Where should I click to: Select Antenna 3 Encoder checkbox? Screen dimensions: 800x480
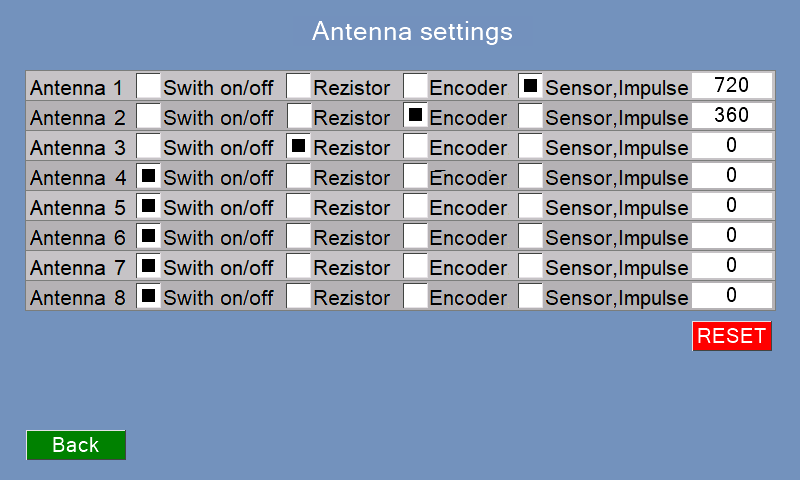[415, 146]
